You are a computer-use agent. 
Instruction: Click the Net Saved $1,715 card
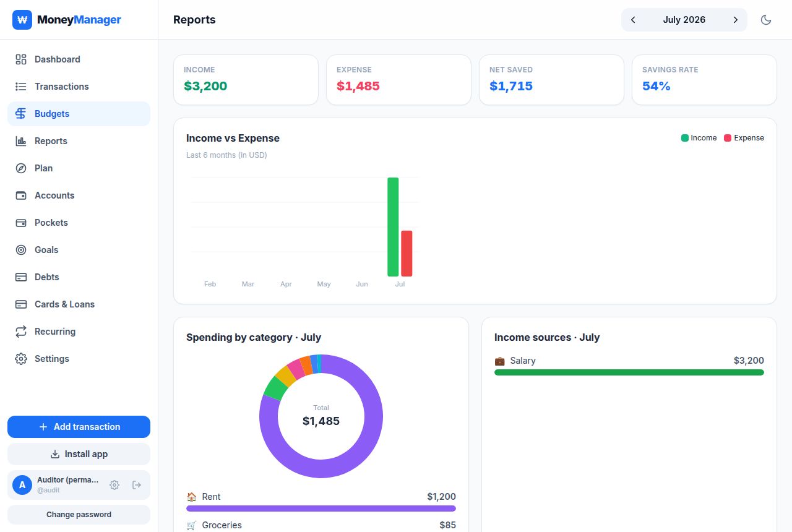pos(551,80)
